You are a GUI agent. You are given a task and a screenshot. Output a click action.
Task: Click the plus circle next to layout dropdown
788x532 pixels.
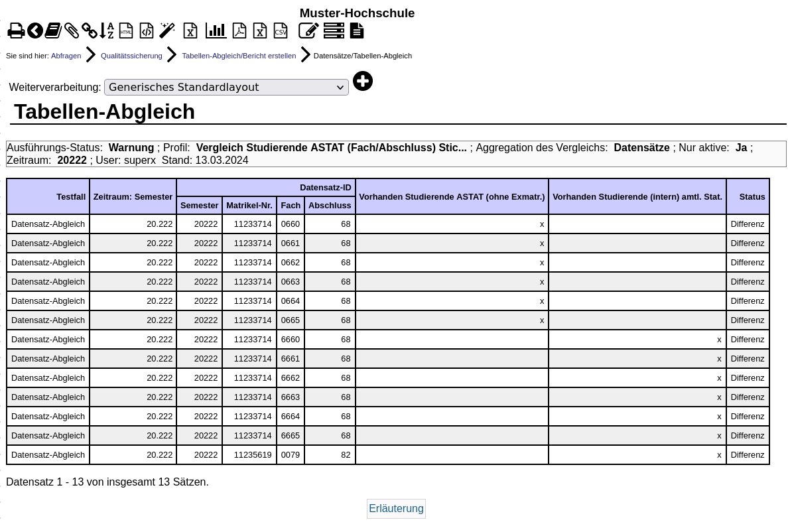pos(363,81)
